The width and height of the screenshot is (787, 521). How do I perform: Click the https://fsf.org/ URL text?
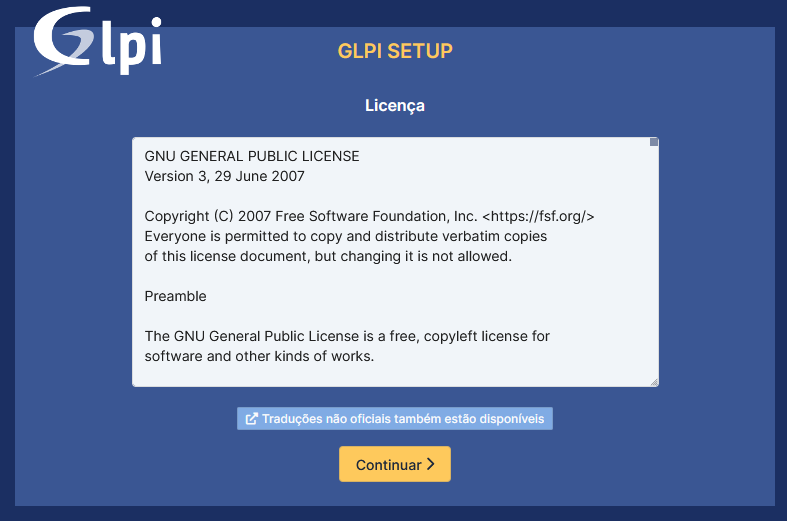click(x=539, y=216)
